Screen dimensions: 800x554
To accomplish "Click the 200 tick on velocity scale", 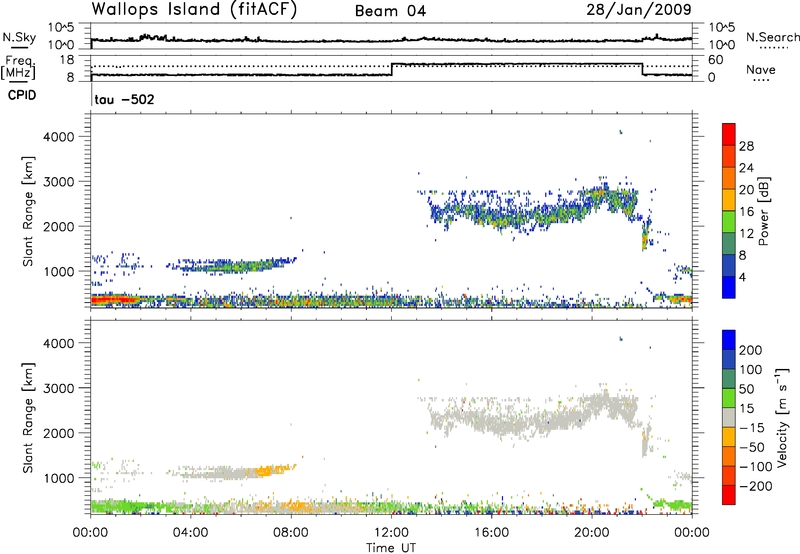I will point(751,350).
